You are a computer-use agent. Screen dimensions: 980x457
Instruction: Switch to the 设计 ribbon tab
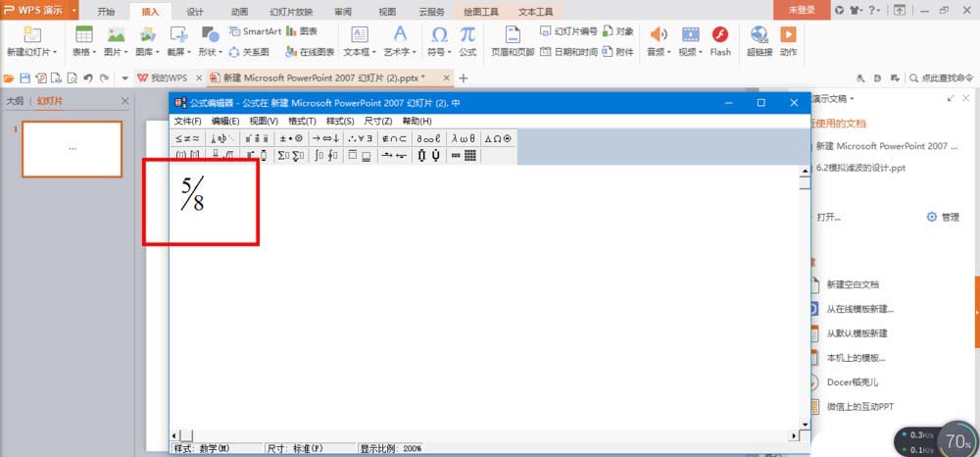click(195, 12)
